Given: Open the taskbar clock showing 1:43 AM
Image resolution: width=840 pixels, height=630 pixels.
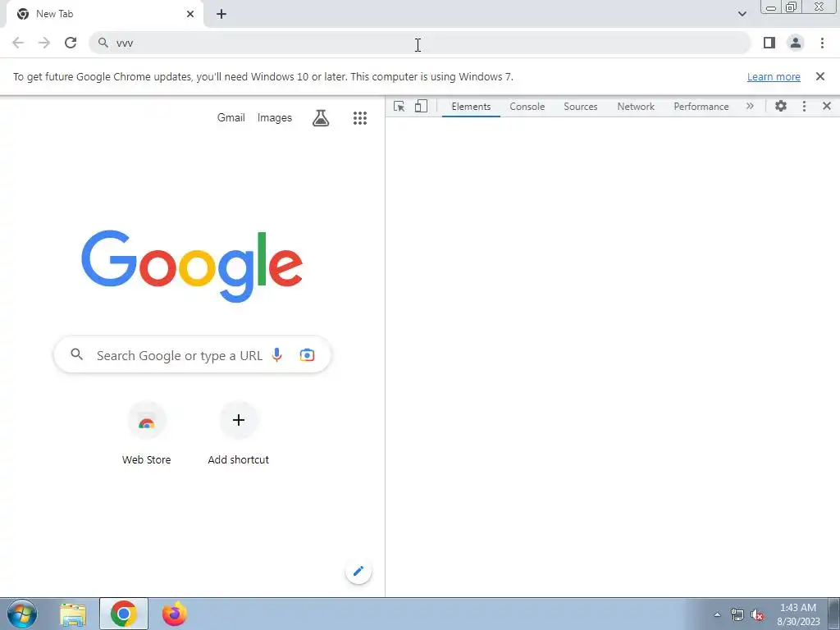Looking at the screenshot, I should [x=798, y=614].
